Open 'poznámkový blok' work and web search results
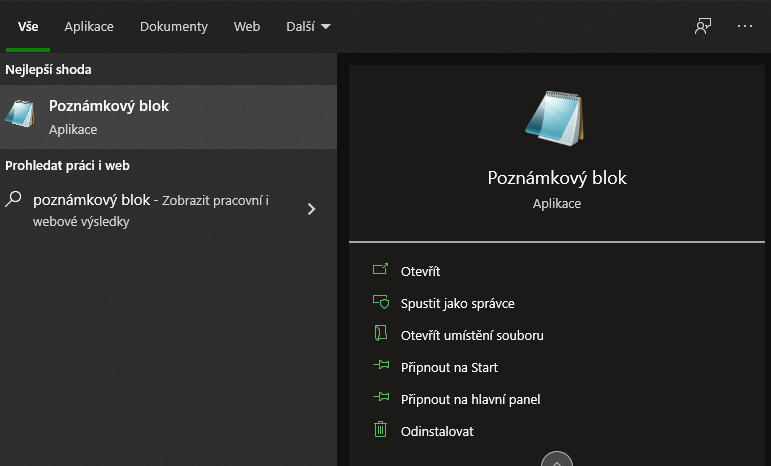 click(x=150, y=210)
